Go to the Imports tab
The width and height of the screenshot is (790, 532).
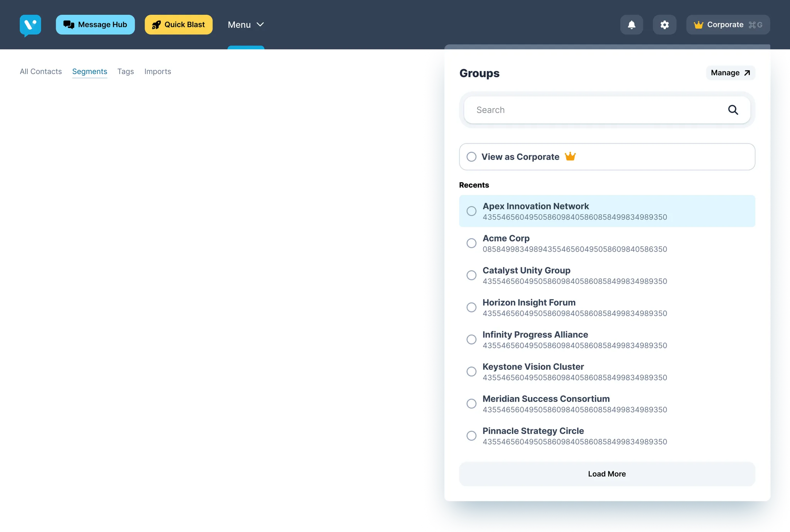pos(157,71)
